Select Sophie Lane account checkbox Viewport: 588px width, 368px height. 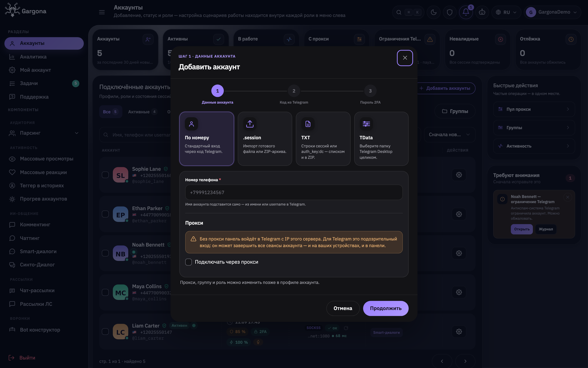(105, 175)
